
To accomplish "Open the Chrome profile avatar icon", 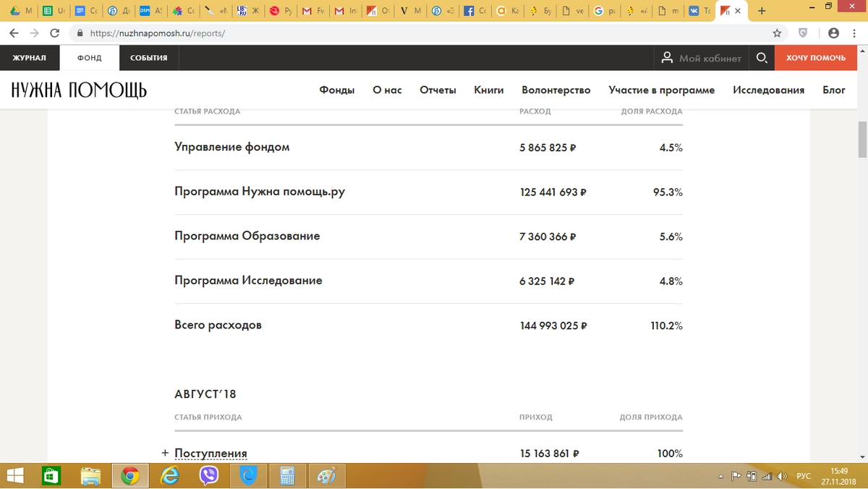I will (833, 33).
